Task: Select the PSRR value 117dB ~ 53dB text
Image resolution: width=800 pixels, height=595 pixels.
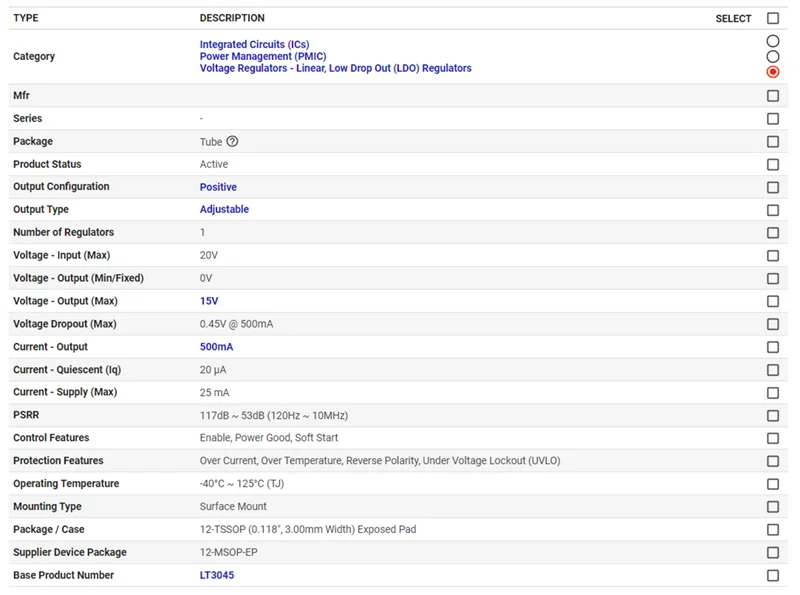Action: [274, 415]
